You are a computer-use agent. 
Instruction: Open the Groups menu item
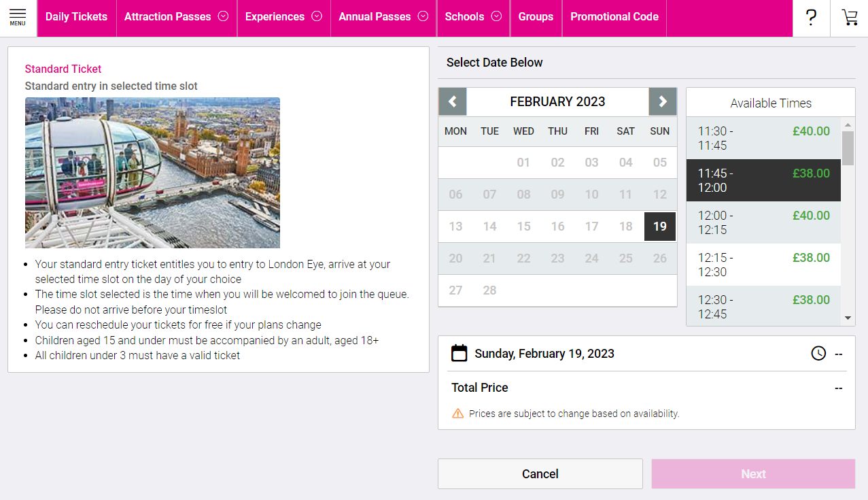click(x=536, y=17)
